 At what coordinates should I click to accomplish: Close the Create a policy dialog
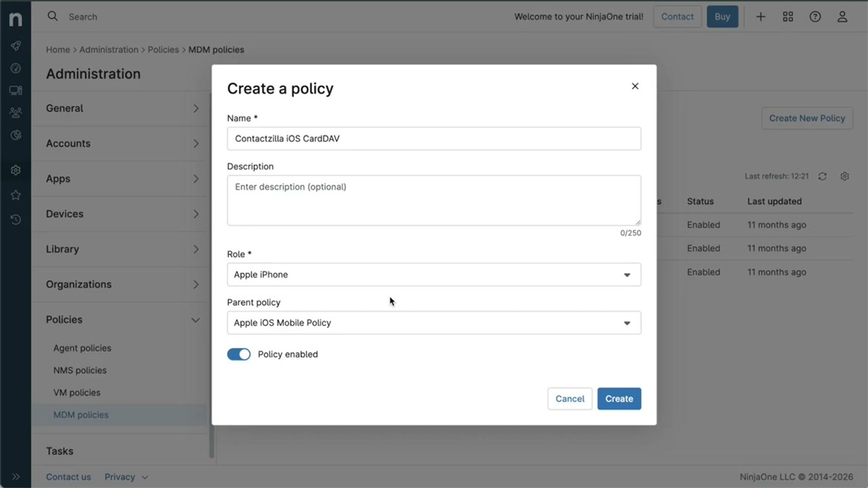pos(635,86)
